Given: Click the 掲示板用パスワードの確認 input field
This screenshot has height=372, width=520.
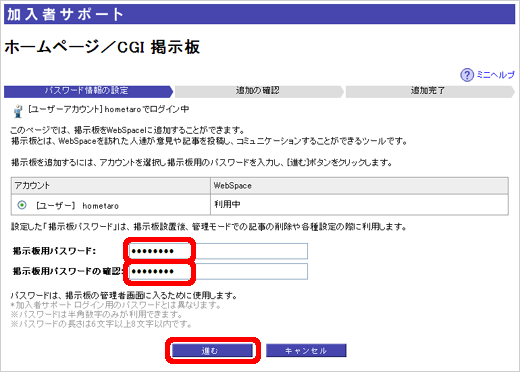Looking at the screenshot, I should (x=218, y=271).
